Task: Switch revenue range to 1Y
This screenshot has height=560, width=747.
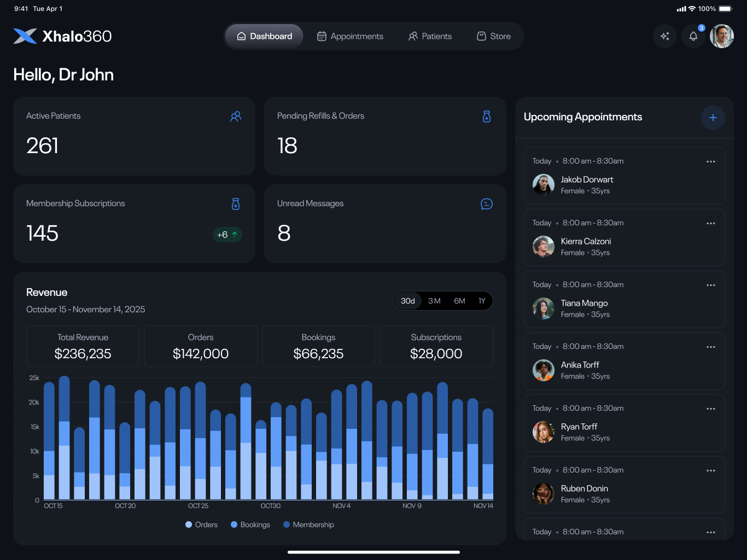Action: point(482,301)
